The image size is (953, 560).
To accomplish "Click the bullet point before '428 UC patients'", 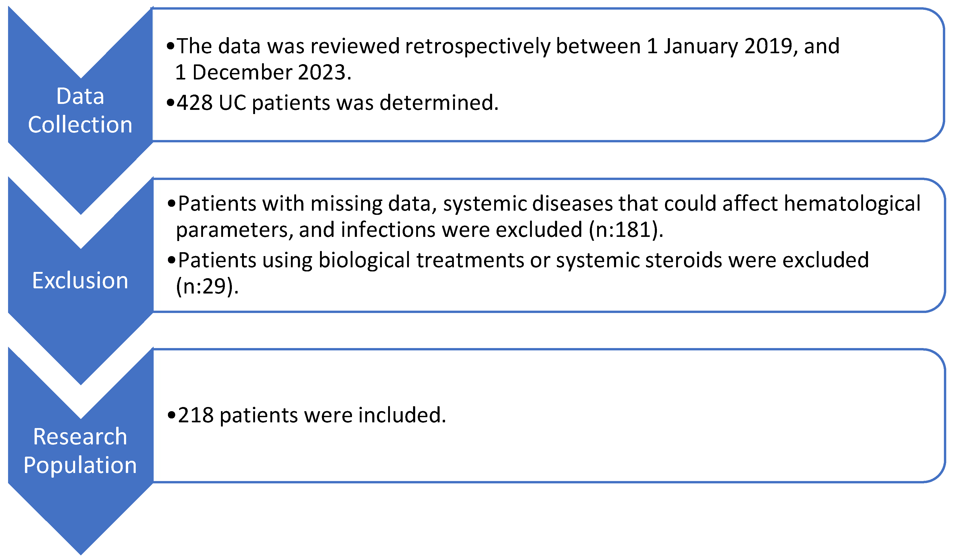I will pos(171,102).
